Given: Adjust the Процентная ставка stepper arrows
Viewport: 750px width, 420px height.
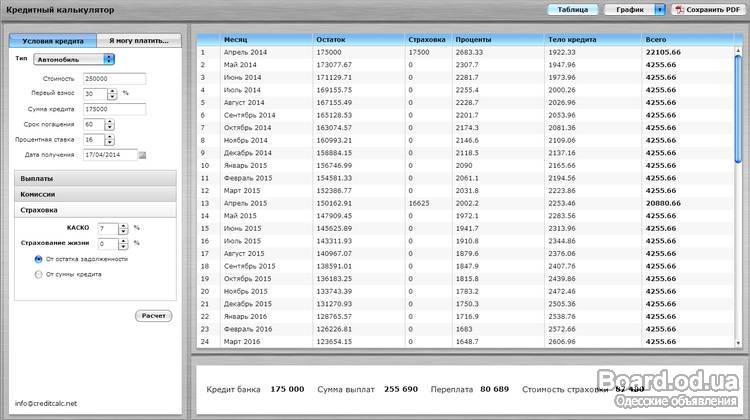Looking at the screenshot, I should coord(110,140).
